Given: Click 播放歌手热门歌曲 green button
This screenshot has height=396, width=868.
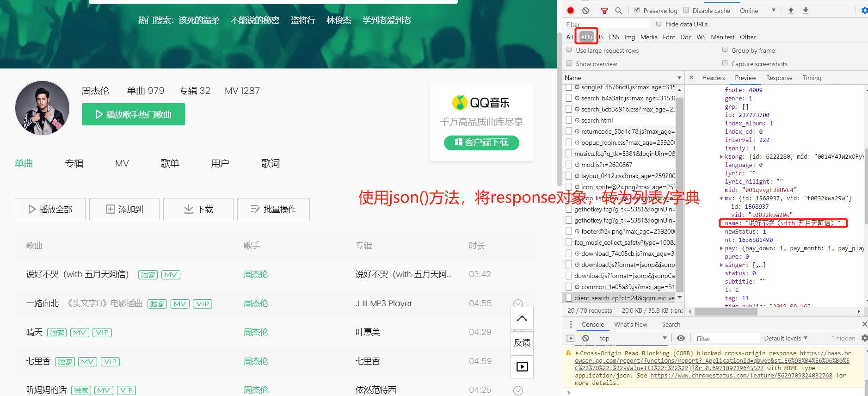Looking at the screenshot, I should pos(133,114).
